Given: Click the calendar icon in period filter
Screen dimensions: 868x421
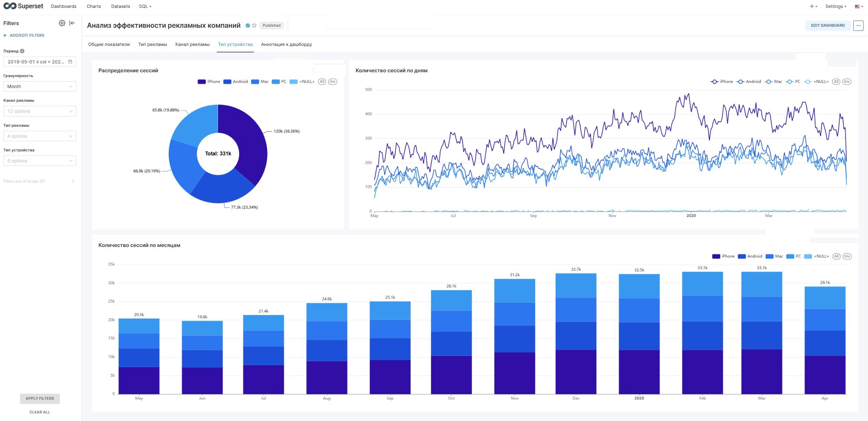Looking at the screenshot, I should [x=70, y=62].
